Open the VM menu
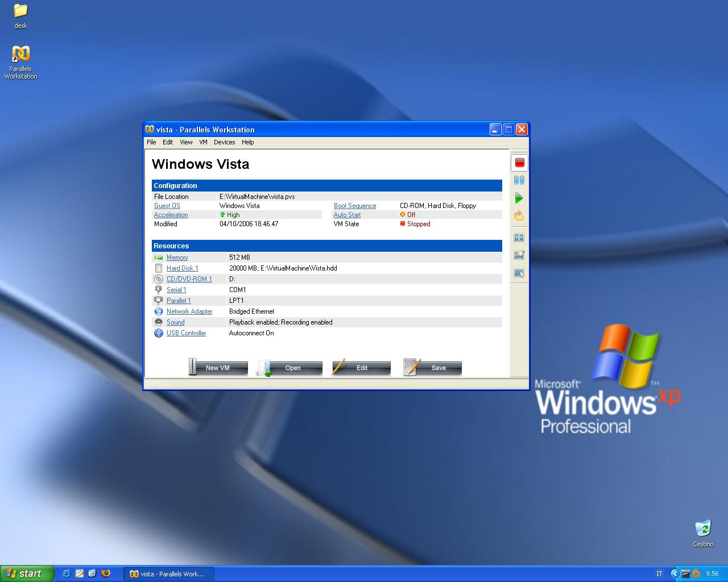 (x=203, y=142)
